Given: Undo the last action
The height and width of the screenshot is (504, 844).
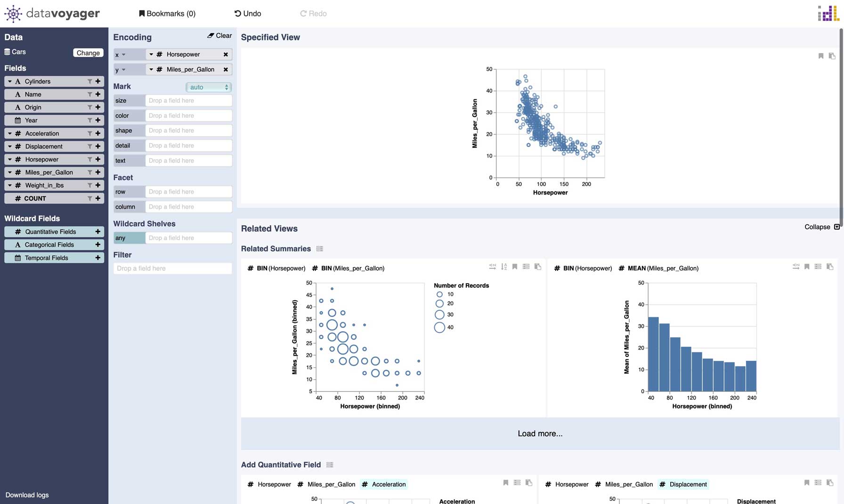Looking at the screenshot, I should coord(248,14).
